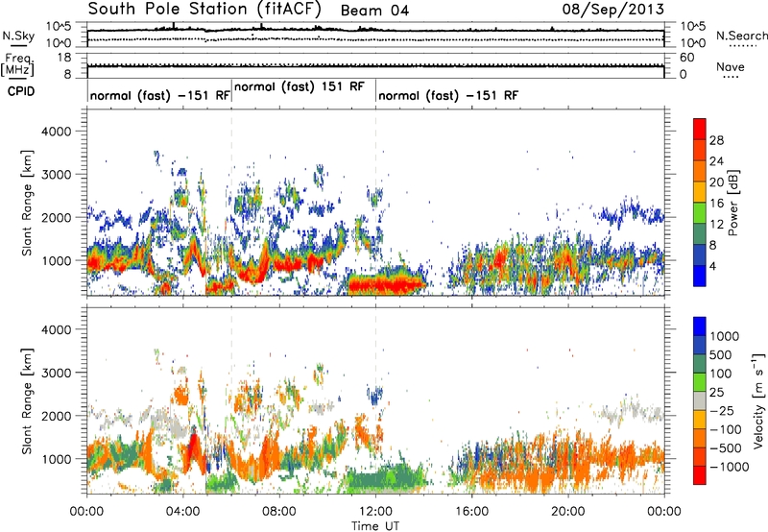Click the CPID entry starting at 00:00
The height and width of the screenshot is (532, 768).
click(x=159, y=95)
